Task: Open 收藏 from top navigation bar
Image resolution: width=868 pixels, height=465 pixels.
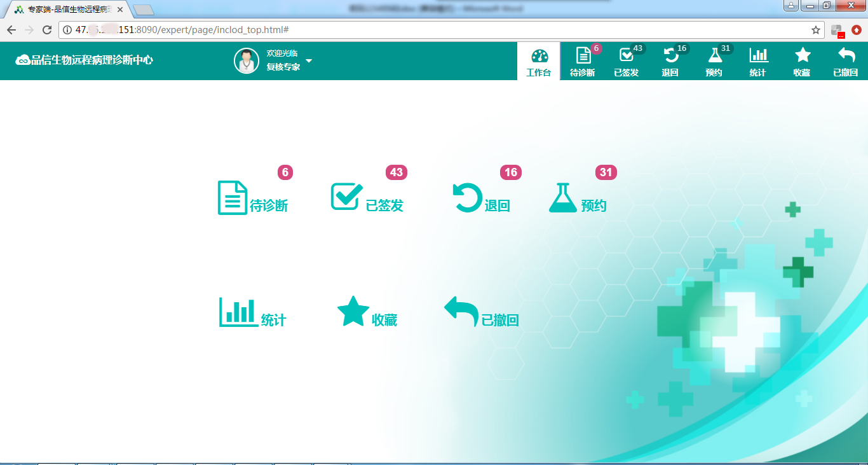Action: (x=802, y=62)
